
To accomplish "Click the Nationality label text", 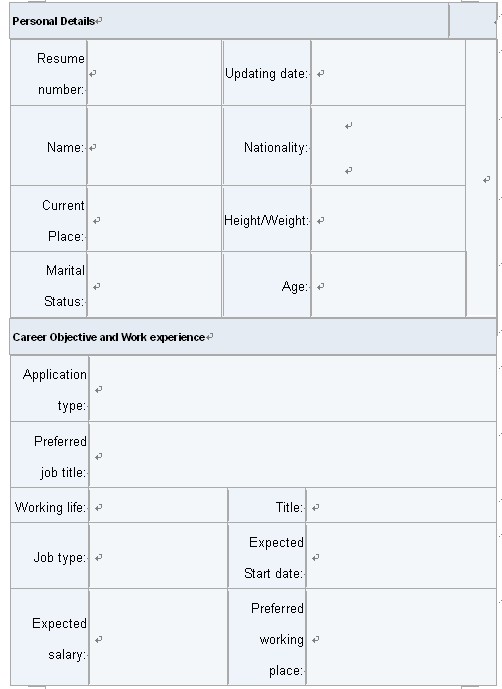I will [275, 147].
